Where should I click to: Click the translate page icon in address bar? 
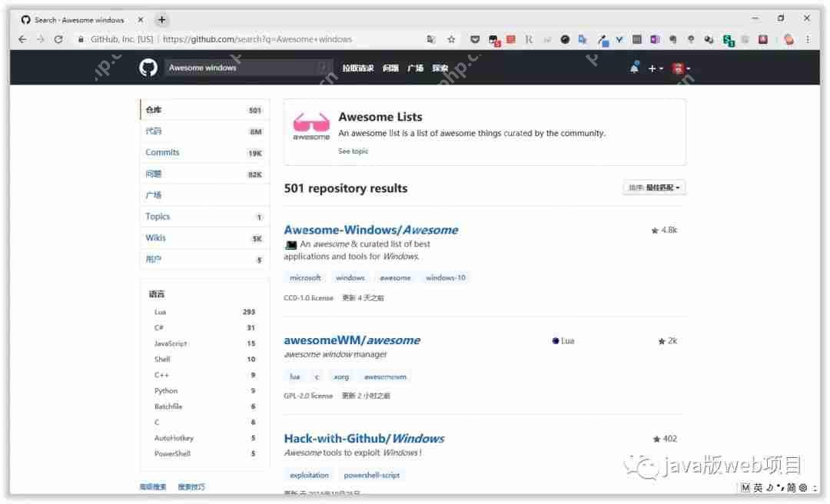pyautogui.click(x=431, y=39)
